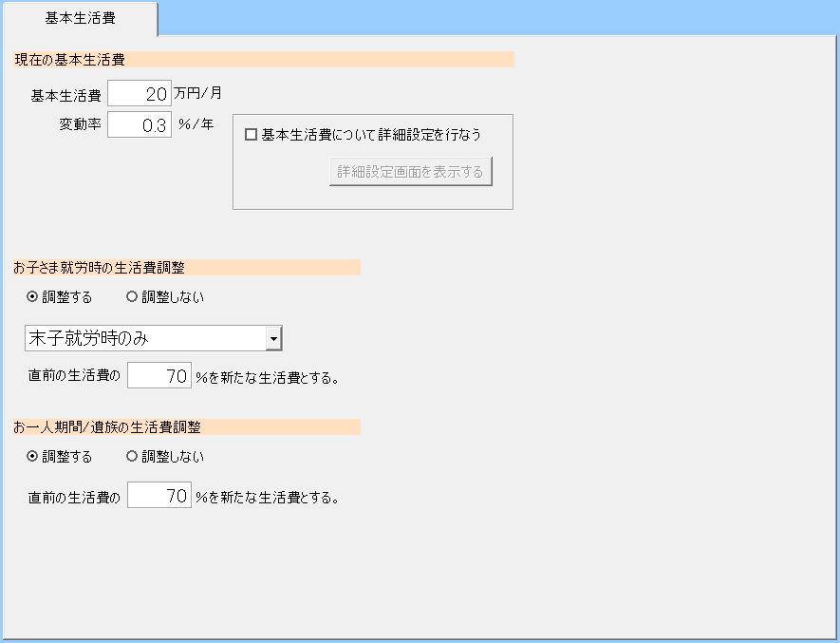Click the %/年 unit label
Image resolution: width=840 pixels, height=643 pixels.
point(196,124)
